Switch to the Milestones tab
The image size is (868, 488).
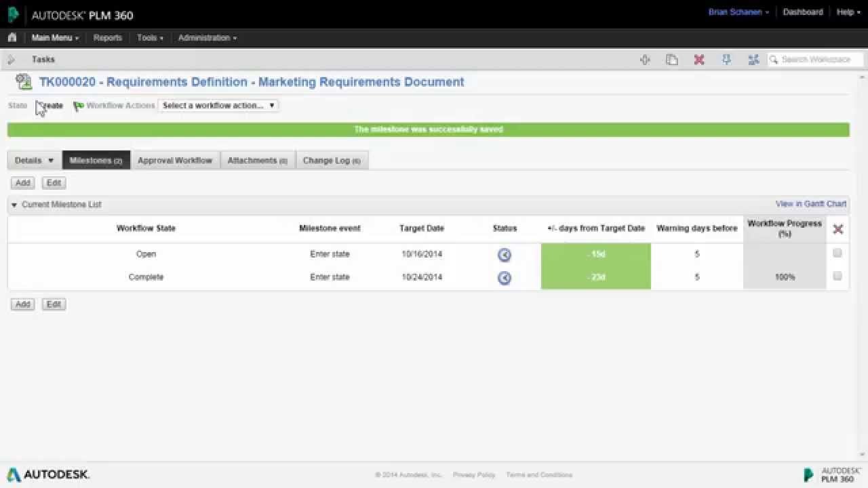click(96, 161)
